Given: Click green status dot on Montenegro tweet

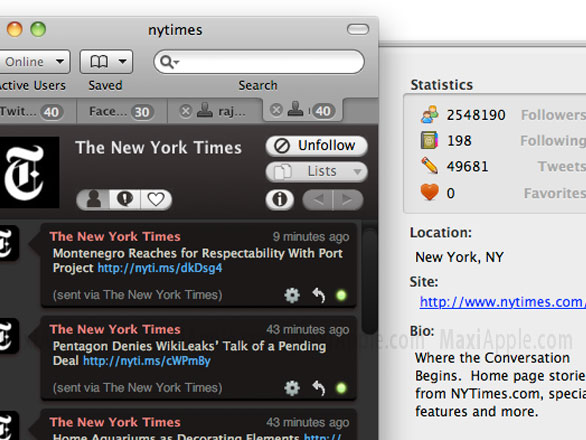Looking at the screenshot, I should tap(341, 295).
